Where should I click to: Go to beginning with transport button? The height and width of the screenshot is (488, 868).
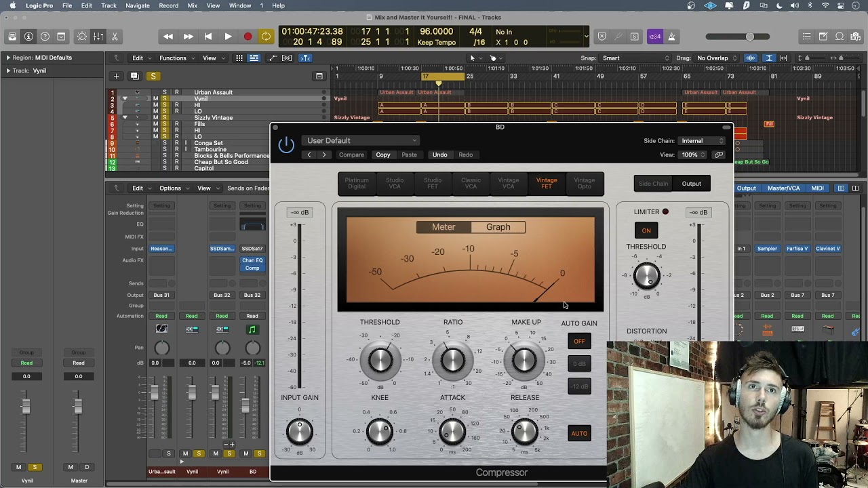pyautogui.click(x=208, y=37)
